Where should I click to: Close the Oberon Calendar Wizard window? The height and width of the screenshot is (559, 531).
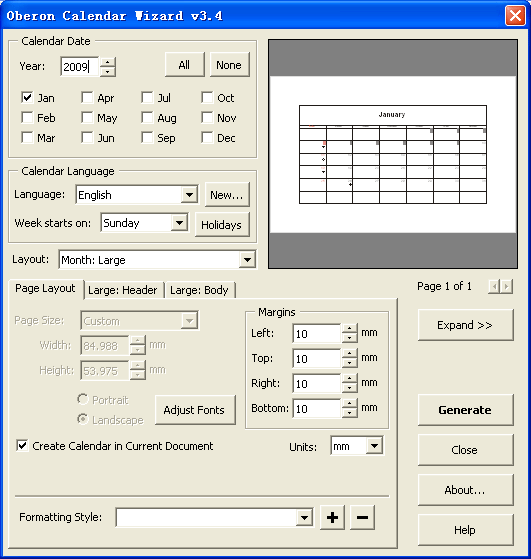click(x=515, y=16)
